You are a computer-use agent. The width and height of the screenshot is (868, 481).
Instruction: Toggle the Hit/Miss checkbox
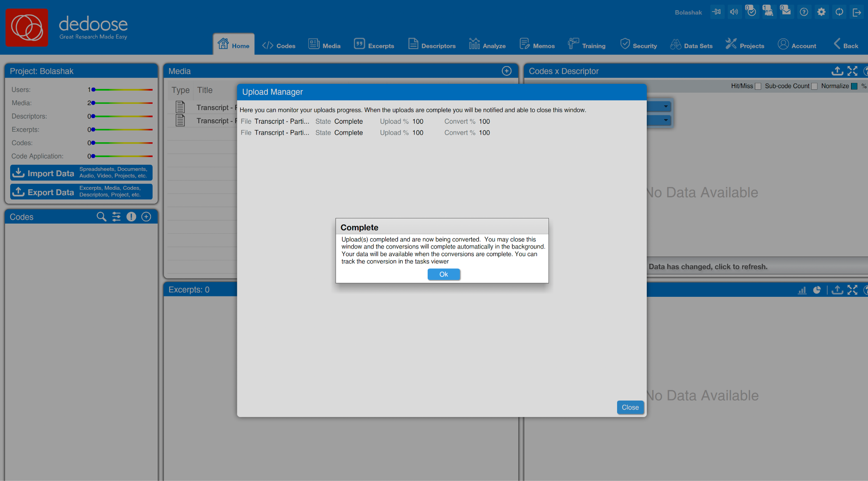(x=758, y=86)
